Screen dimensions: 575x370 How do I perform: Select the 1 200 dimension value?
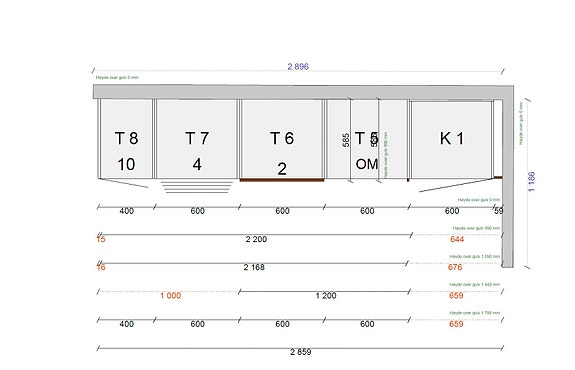point(326,296)
